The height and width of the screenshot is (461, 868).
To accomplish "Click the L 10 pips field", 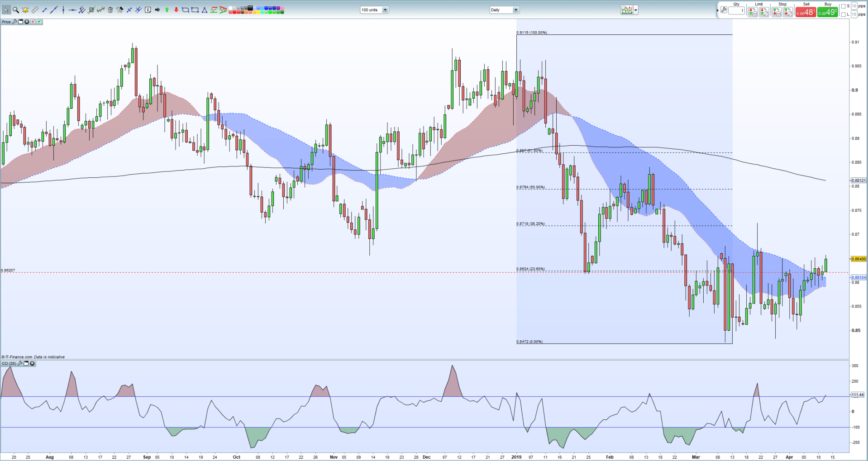I will pos(854,14).
